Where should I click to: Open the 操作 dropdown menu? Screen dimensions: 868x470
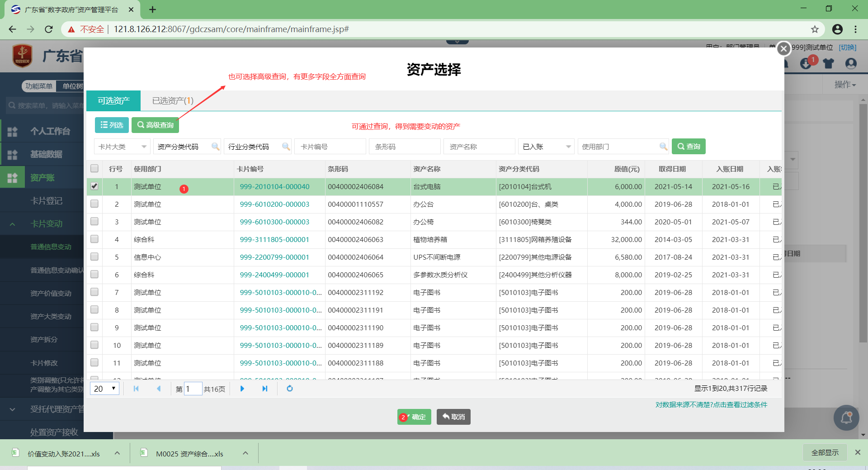pos(845,85)
